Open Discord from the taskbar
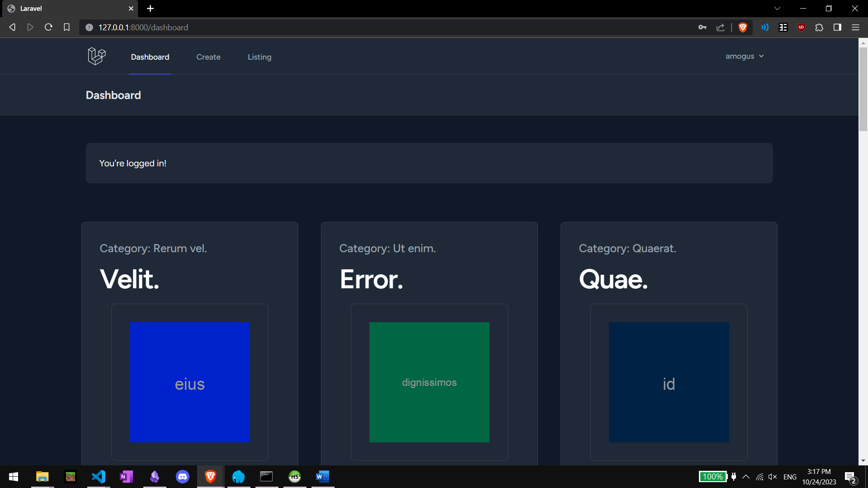868x488 pixels. coord(183,476)
